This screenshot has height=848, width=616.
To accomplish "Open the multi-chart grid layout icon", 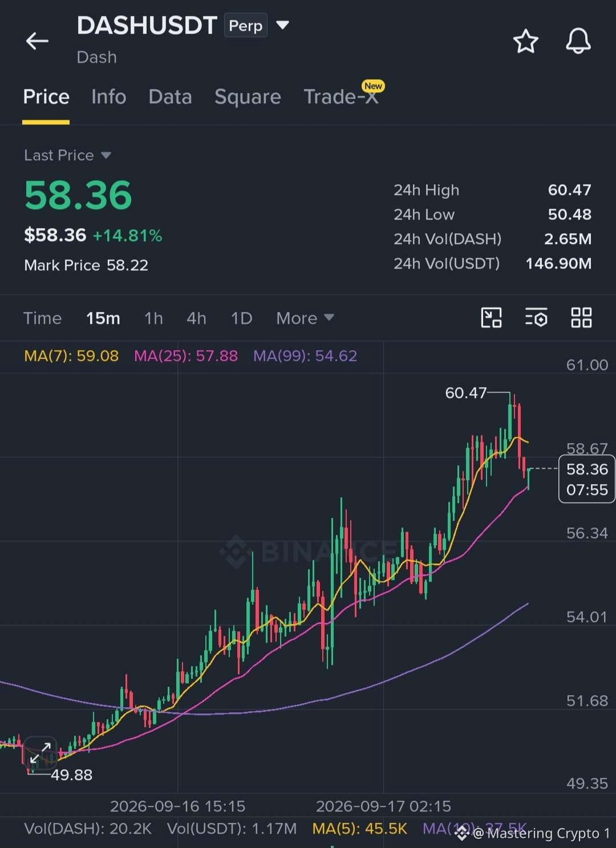I will tap(581, 318).
